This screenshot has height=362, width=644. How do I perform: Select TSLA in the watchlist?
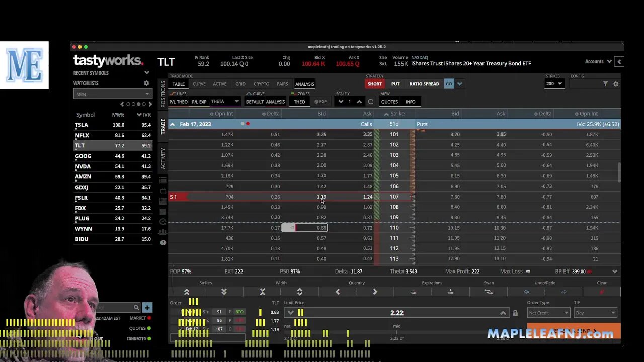coord(113,125)
